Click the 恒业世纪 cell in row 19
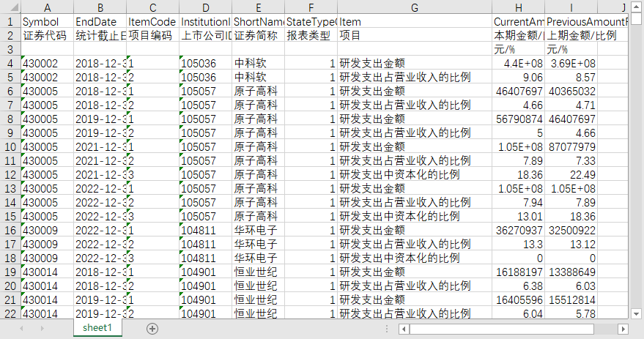This screenshot has width=644, height=339. 259,272
